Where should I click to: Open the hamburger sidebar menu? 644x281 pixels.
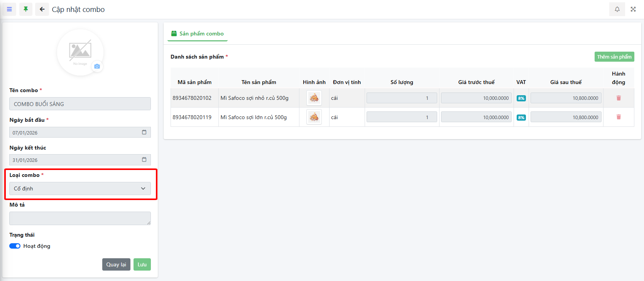(9, 9)
